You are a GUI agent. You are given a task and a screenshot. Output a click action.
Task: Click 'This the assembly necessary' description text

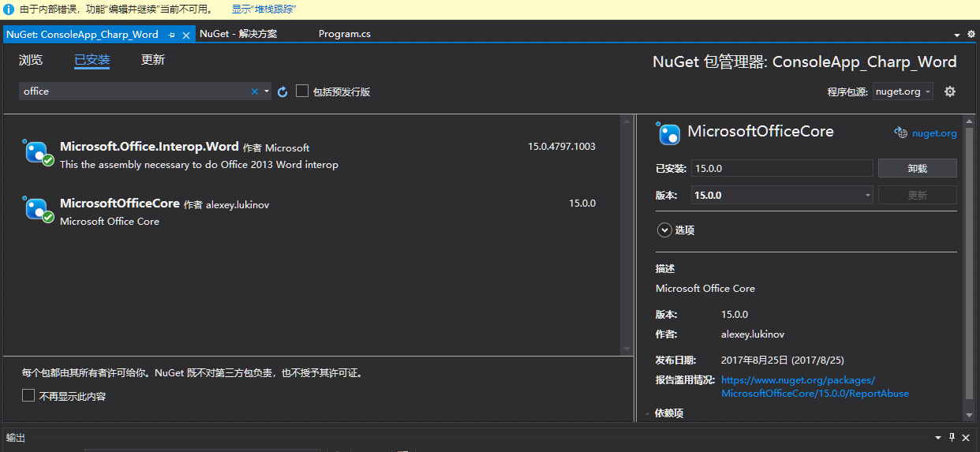click(x=199, y=165)
